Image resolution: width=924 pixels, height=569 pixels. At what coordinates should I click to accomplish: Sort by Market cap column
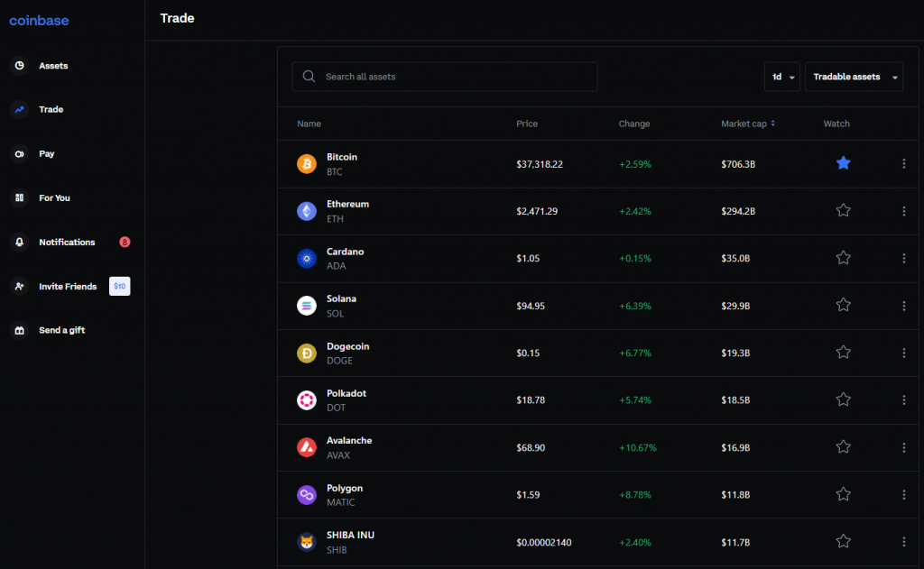pos(748,124)
